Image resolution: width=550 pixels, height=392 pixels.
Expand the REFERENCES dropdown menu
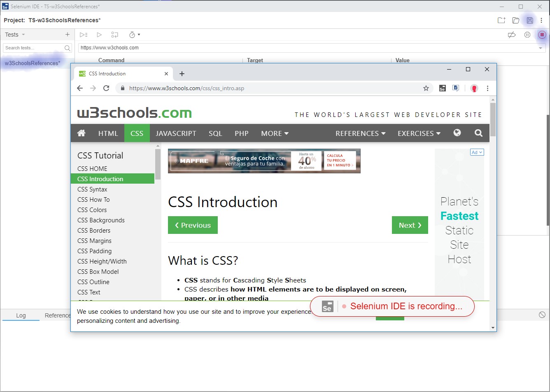(361, 133)
